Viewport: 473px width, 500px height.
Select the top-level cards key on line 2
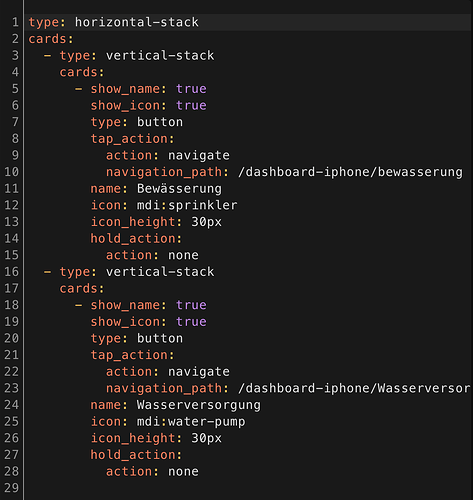(x=47, y=39)
